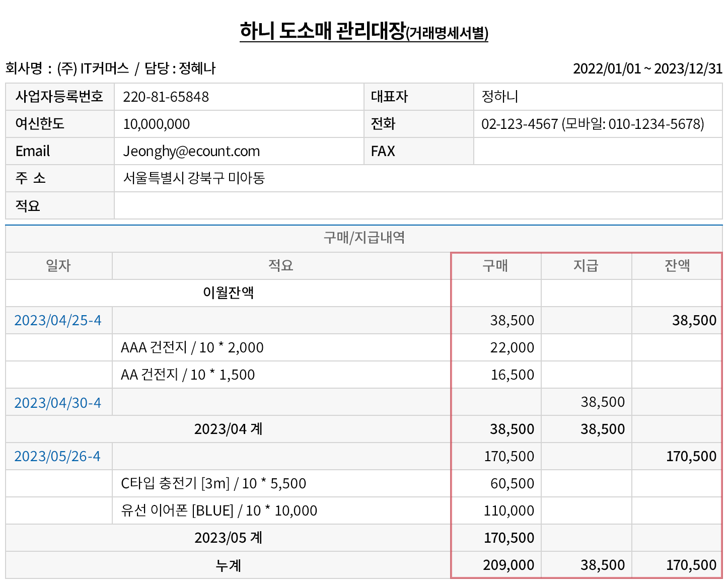Click the email address Jeonghy@ecount.com
The height and width of the screenshot is (584, 728).
[x=191, y=151]
